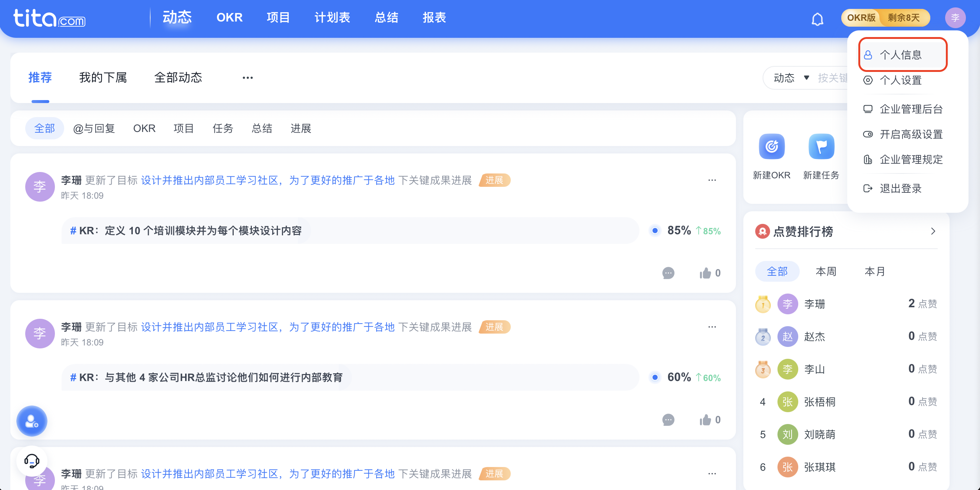Expand 点赞排行榜 with the chevron arrow

[x=933, y=231]
